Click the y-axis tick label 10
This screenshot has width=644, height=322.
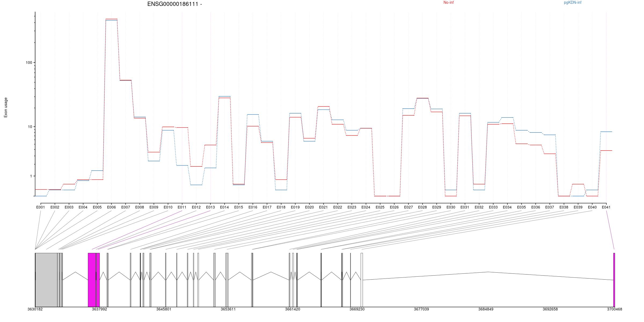(30, 127)
